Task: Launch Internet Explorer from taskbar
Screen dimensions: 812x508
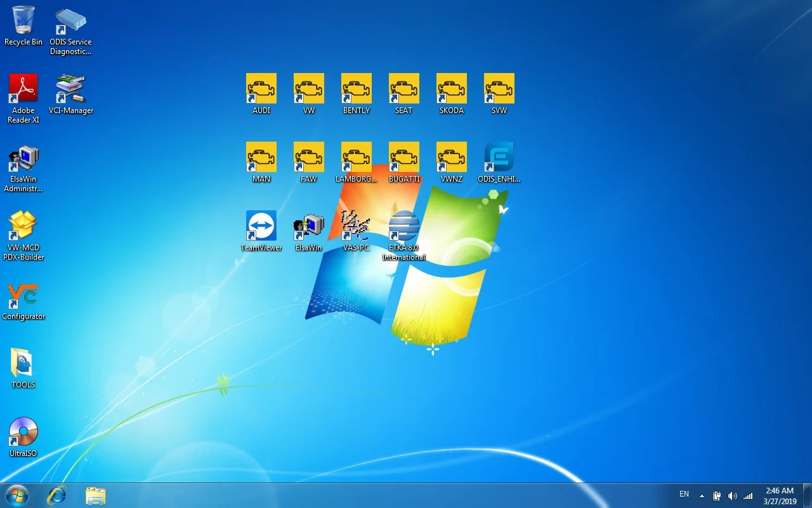Action: click(x=56, y=495)
